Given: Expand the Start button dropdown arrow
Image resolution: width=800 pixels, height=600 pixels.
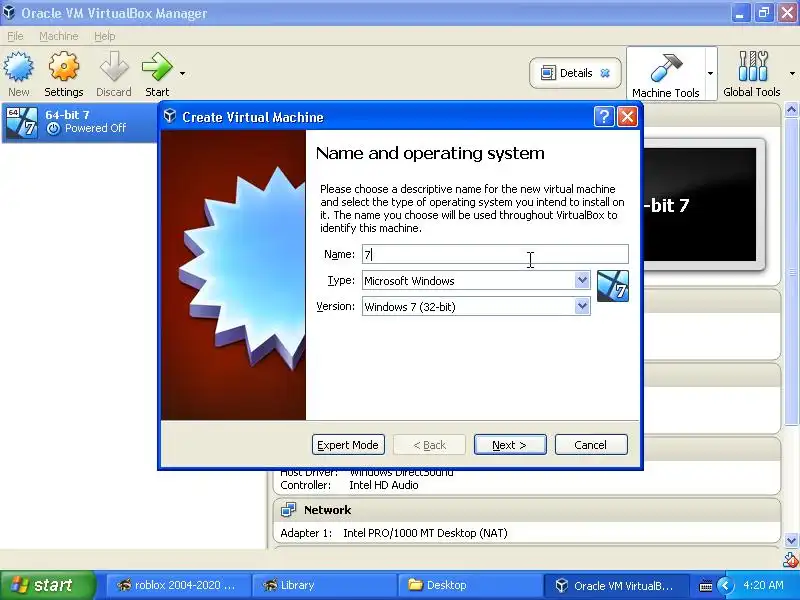Looking at the screenshot, I should point(183,73).
